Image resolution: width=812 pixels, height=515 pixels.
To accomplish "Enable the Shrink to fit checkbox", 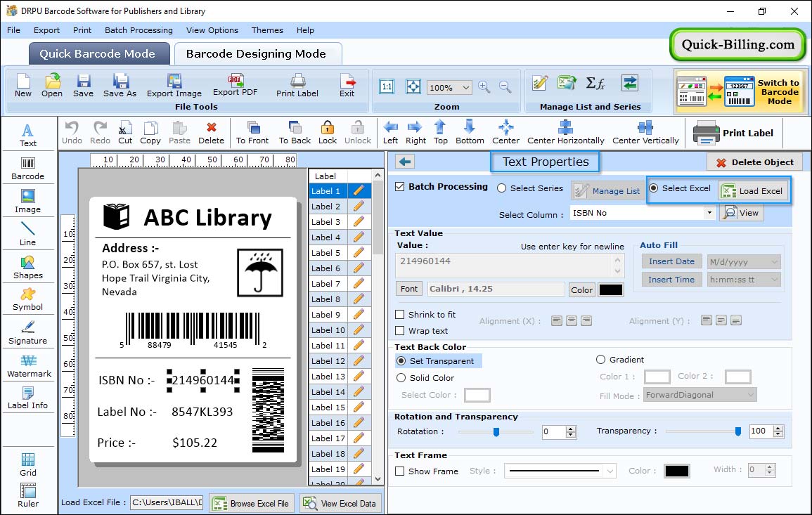I will click(x=400, y=315).
